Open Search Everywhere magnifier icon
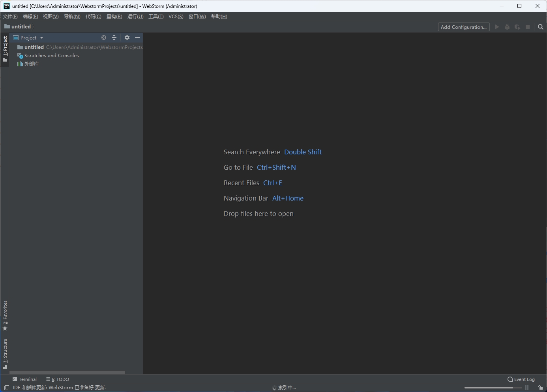 point(540,27)
